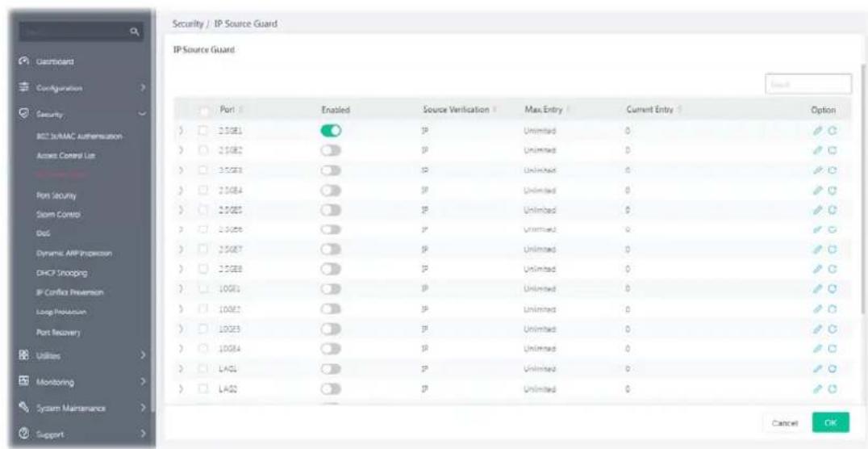Image resolution: width=868 pixels, height=449 pixels.
Task: Edit the 10GE1 port entry
Action: point(818,288)
